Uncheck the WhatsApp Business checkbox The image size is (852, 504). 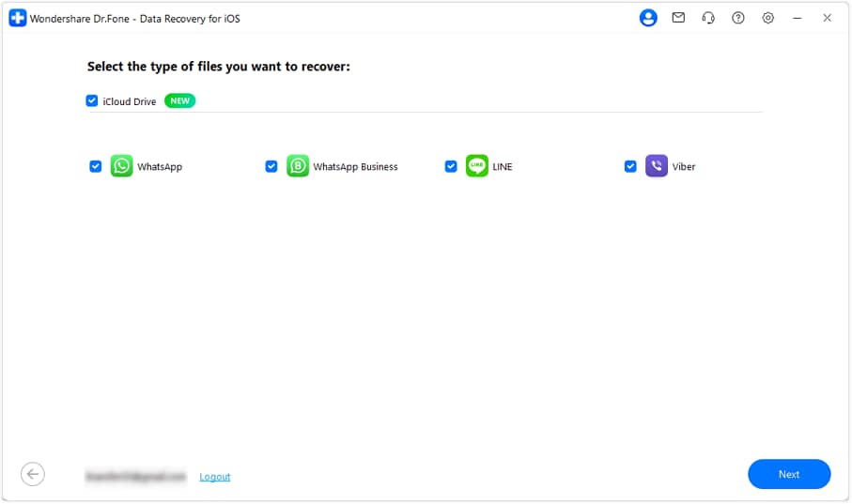(x=271, y=166)
